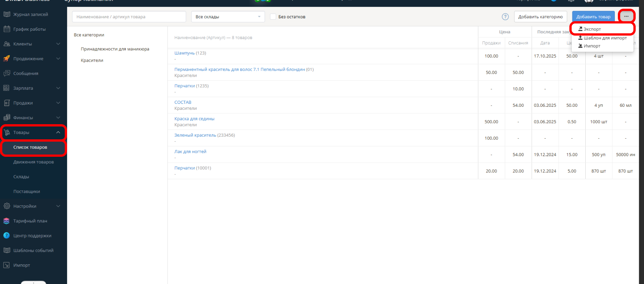Image resolution: width=644 pixels, height=284 pixels.
Task: Click the Добавить товар button
Action: coord(593,17)
